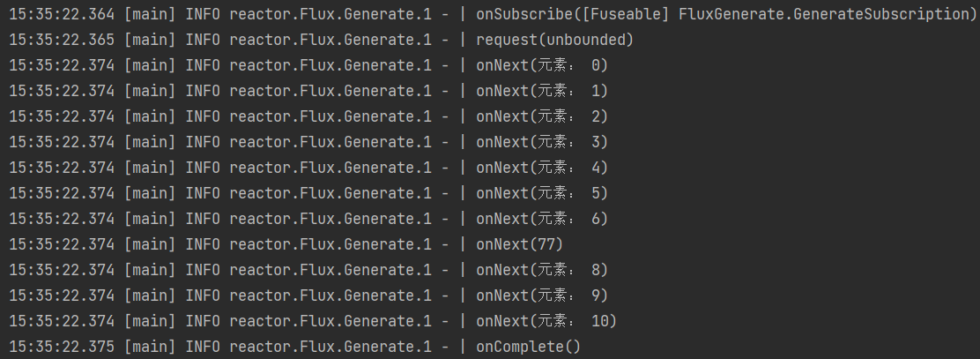Place cursor on onNext(元素: 4) message
Image resolution: width=980 pixels, height=359 pixels.
pyautogui.click(x=541, y=168)
